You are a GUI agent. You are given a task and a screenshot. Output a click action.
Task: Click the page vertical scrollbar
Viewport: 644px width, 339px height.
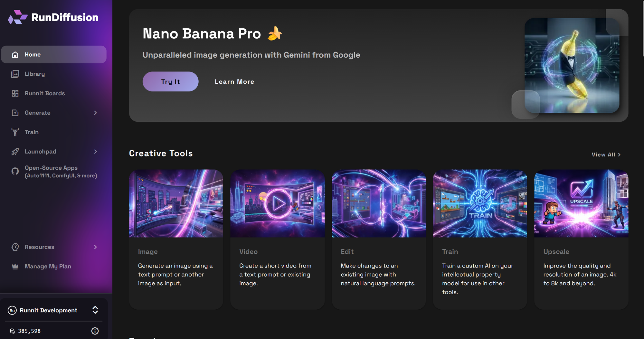pos(643,29)
